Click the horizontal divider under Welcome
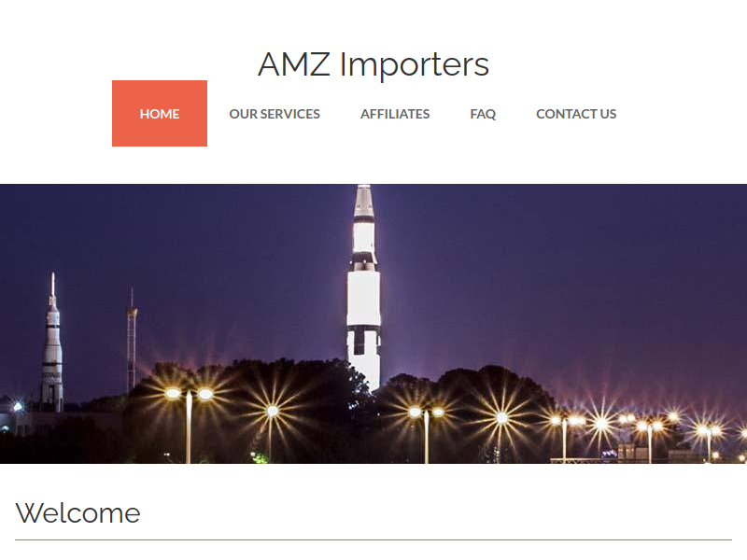This screenshot has width=747, height=560. 373,540
